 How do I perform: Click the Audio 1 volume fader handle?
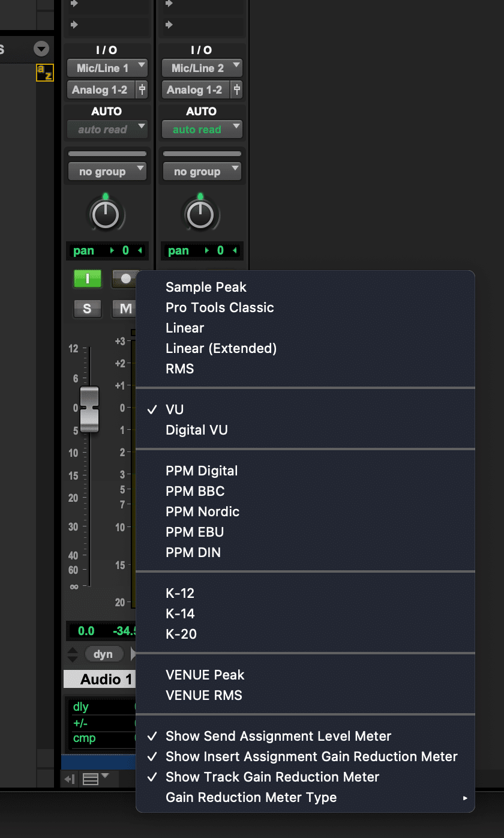[89, 409]
